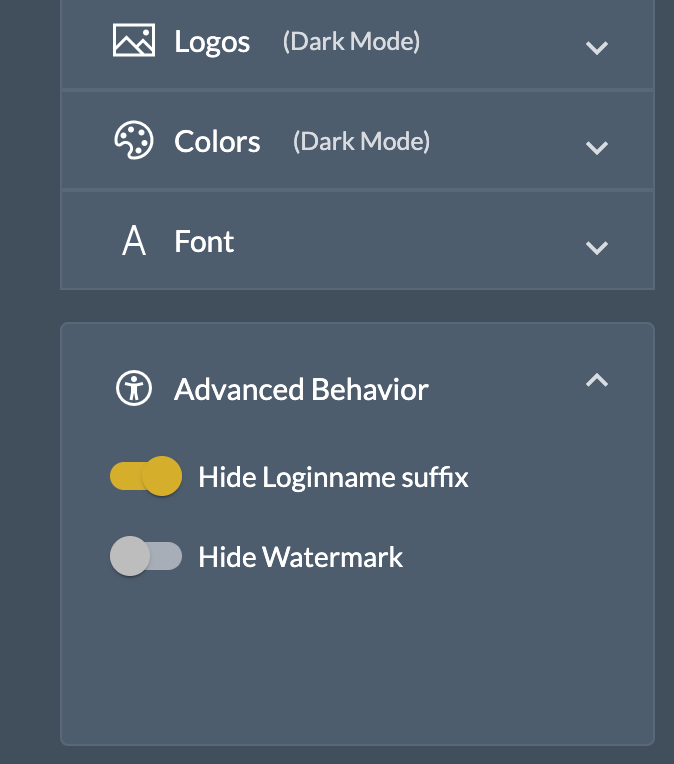Click the Hide Watermark label text

tap(300, 557)
